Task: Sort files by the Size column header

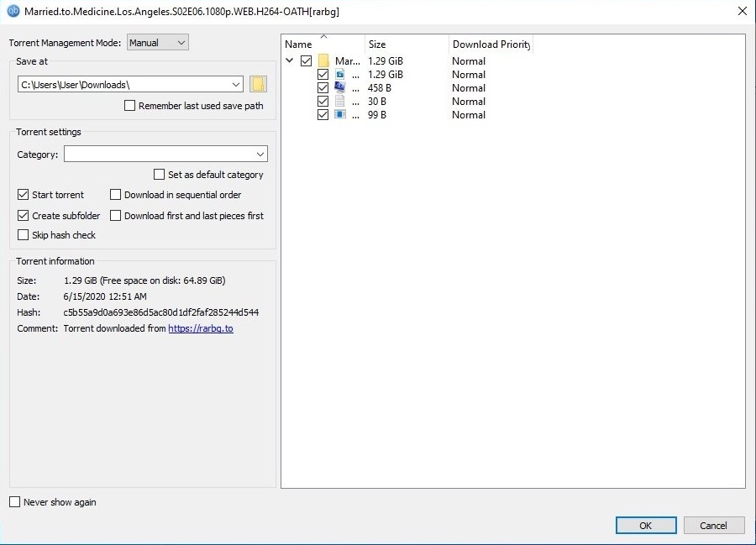Action: point(406,45)
